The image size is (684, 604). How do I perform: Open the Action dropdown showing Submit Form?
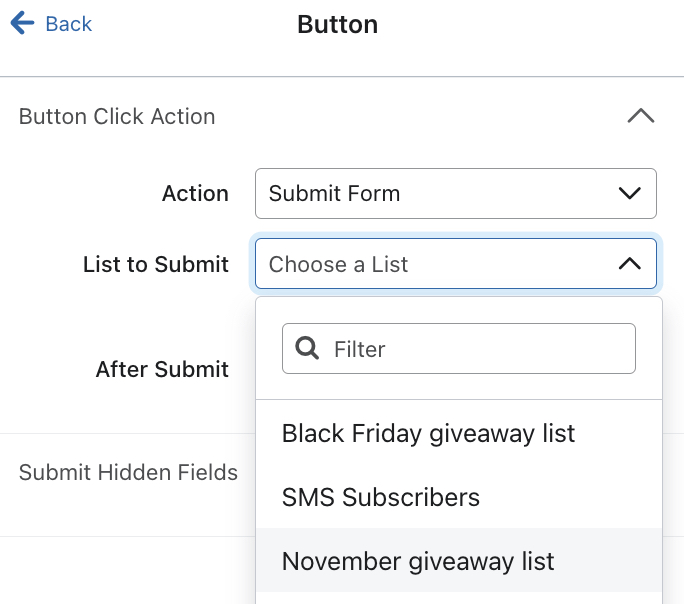point(455,193)
